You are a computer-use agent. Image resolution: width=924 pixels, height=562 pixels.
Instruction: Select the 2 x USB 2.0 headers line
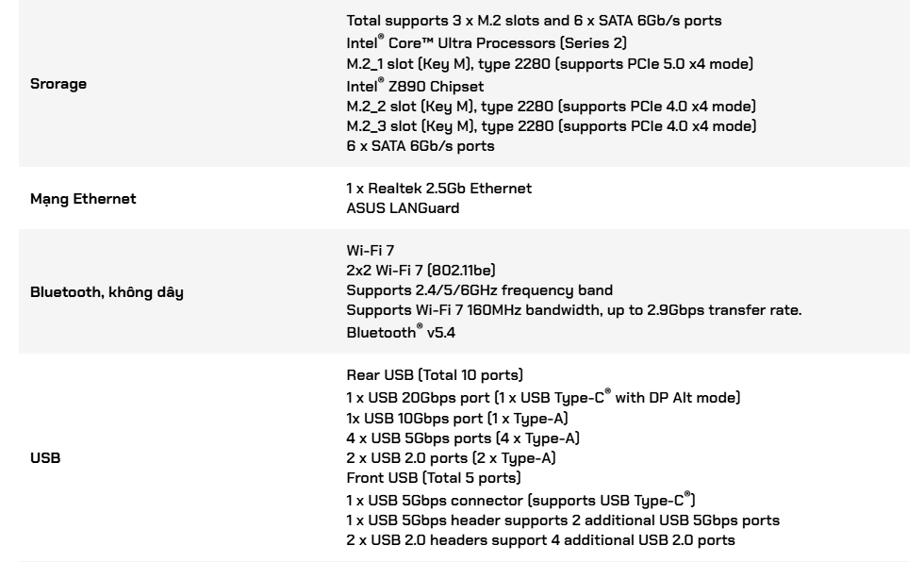point(540,540)
